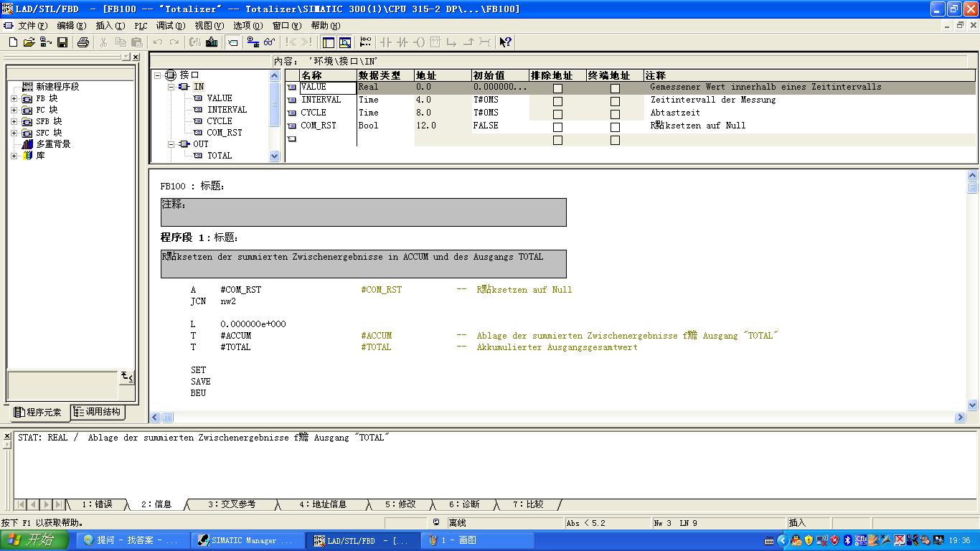Tick exclusion address checkbox for COM_RST
The width and height of the screenshot is (980, 551).
point(557,127)
